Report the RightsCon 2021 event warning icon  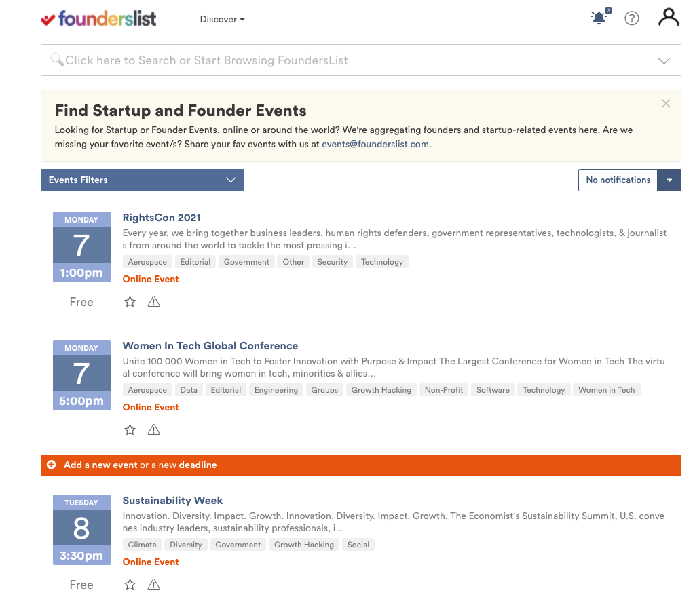click(153, 302)
